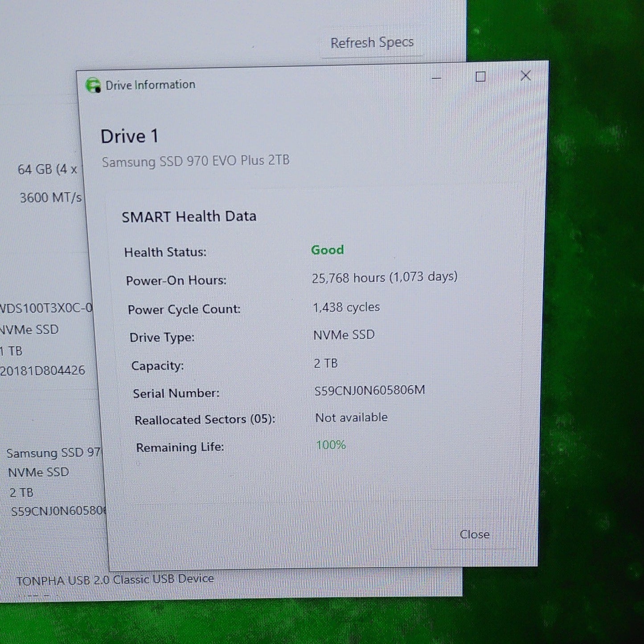
Task: Click the 2 TB Capacity value
Action: [x=326, y=363]
